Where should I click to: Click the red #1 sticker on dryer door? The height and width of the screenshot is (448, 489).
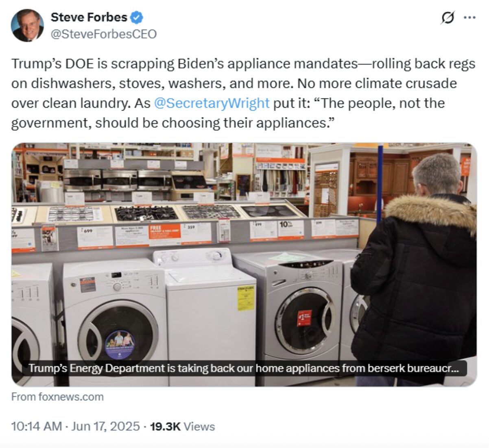(x=304, y=318)
